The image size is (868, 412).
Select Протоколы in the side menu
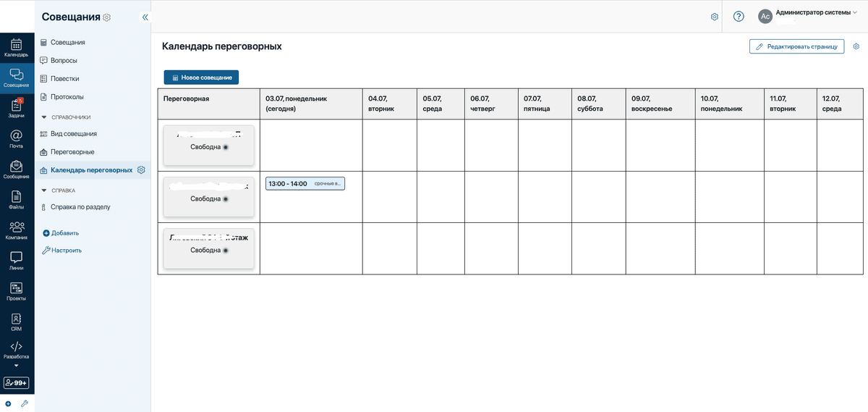click(x=67, y=97)
